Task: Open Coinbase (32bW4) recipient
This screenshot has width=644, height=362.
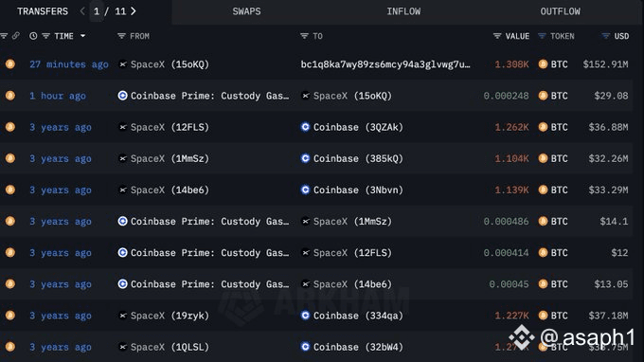Action: tap(358, 347)
